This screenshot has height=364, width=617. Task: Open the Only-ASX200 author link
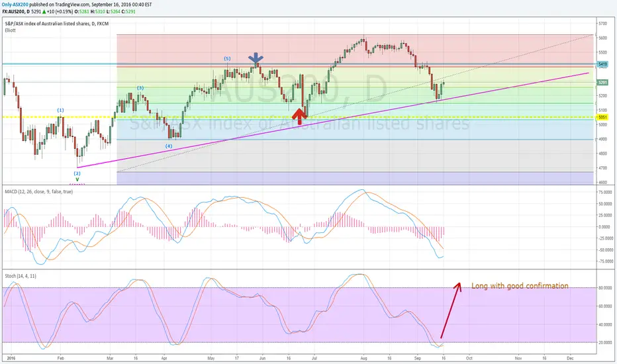coord(15,5)
